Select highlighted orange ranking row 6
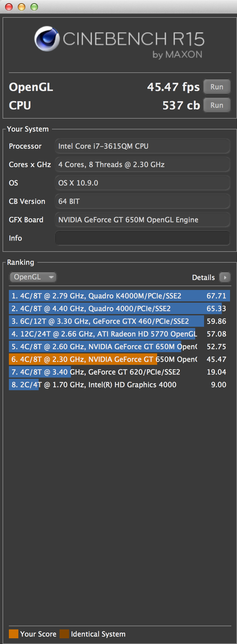This screenshot has height=644, width=237. [x=119, y=359]
